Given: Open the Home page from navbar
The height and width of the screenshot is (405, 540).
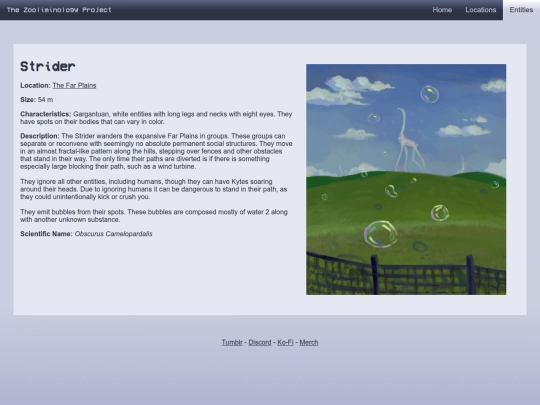Looking at the screenshot, I should [442, 10].
